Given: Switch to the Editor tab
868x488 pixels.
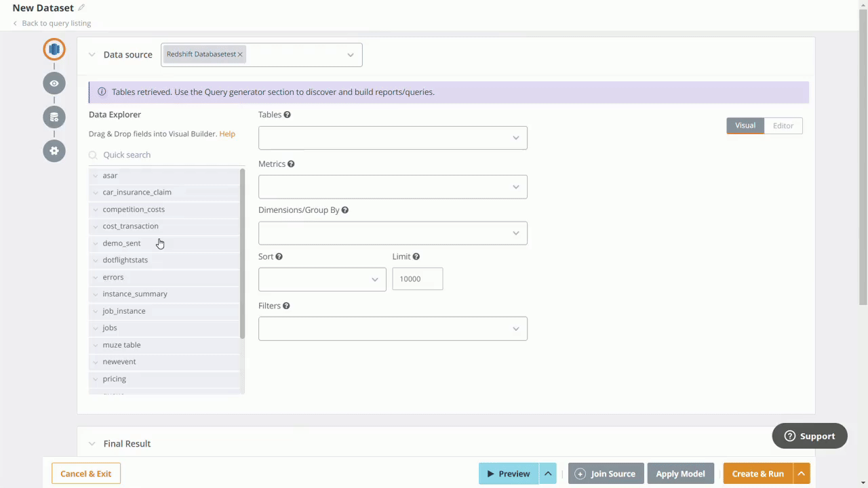Looking at the screenshot, I should [783, 125].
